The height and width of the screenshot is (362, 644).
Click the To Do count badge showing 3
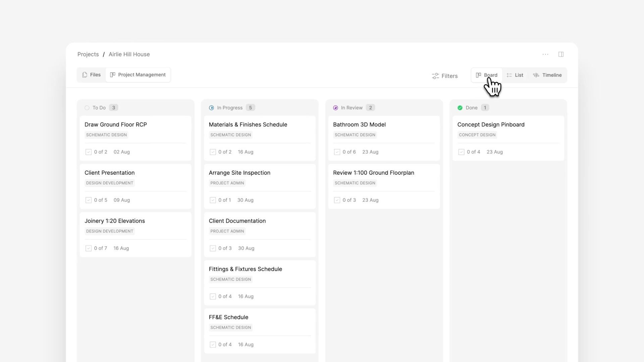(x=113, y=108)
